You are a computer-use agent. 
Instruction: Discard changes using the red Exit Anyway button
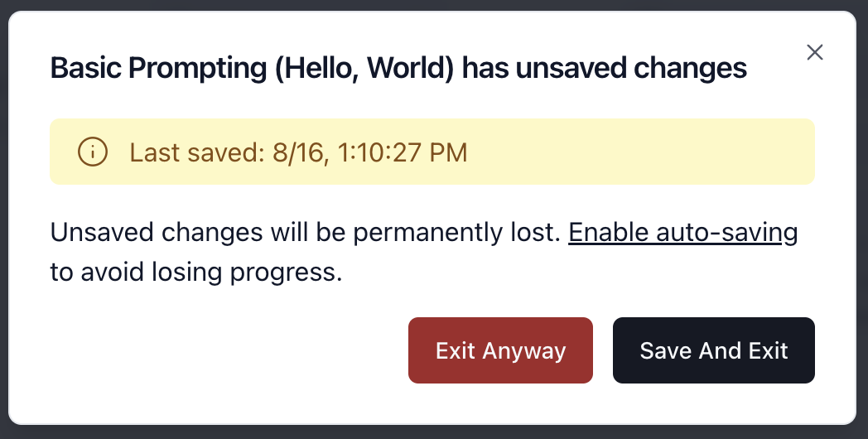point(500,350)
